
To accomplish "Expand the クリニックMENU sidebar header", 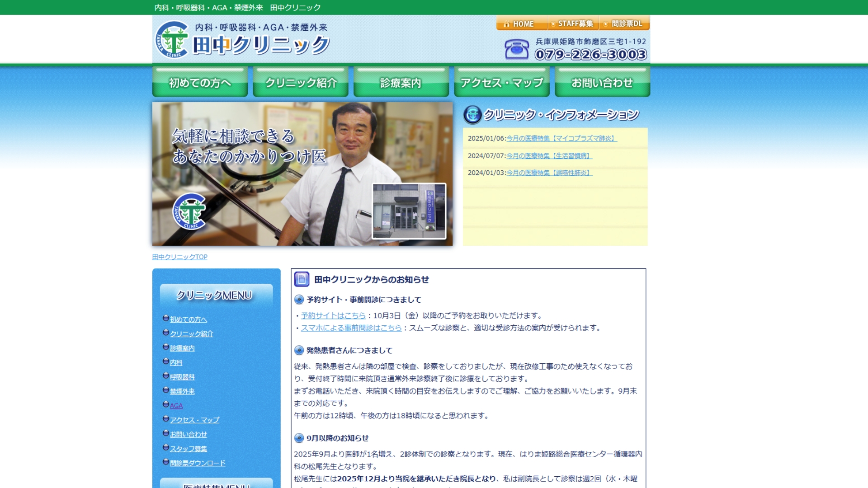I will 213,295.
